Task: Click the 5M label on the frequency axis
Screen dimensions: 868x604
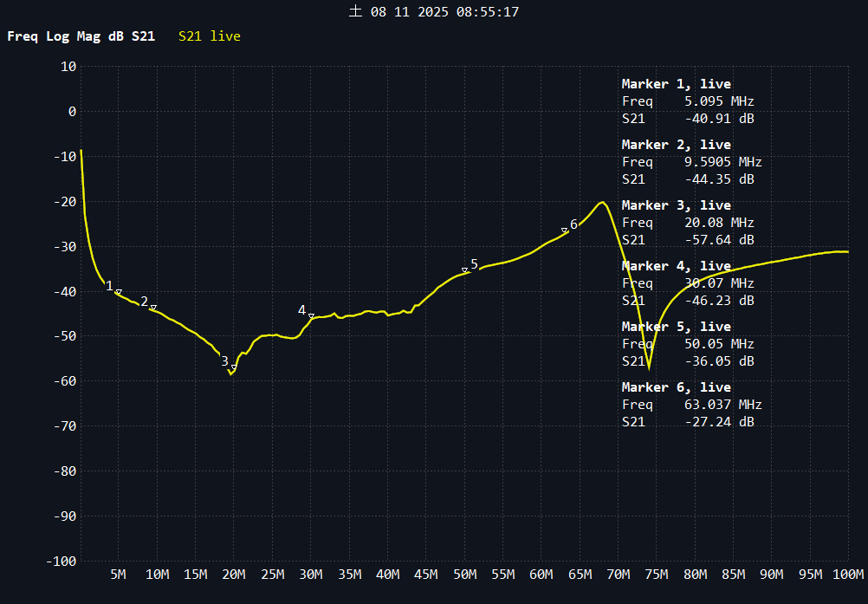Action: coord(119,575)
